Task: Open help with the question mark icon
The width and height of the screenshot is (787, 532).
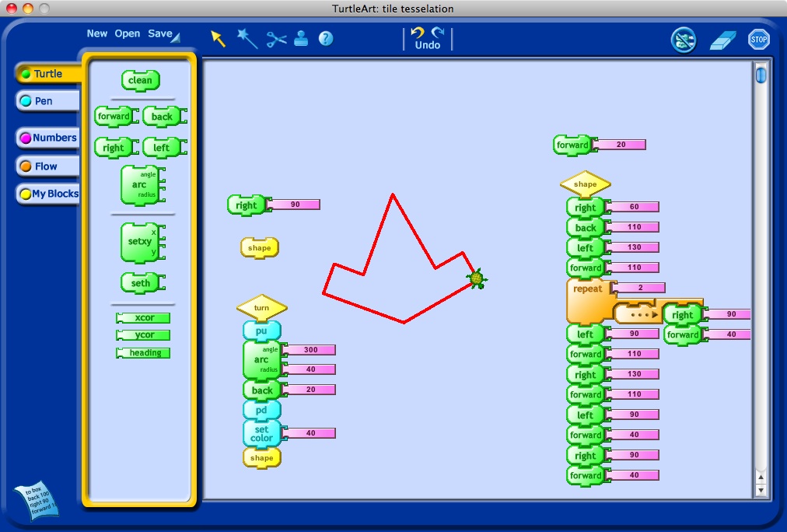Action: [326, 39]
